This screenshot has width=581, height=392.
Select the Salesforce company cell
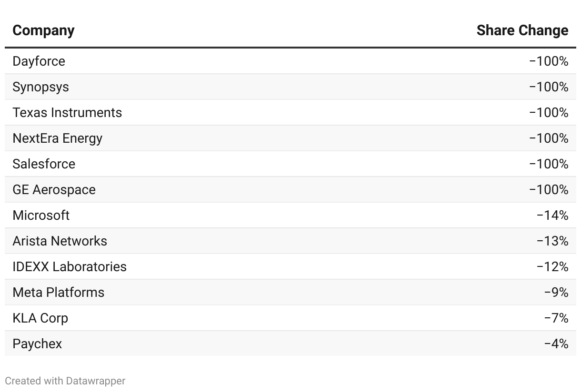[44, 164]
